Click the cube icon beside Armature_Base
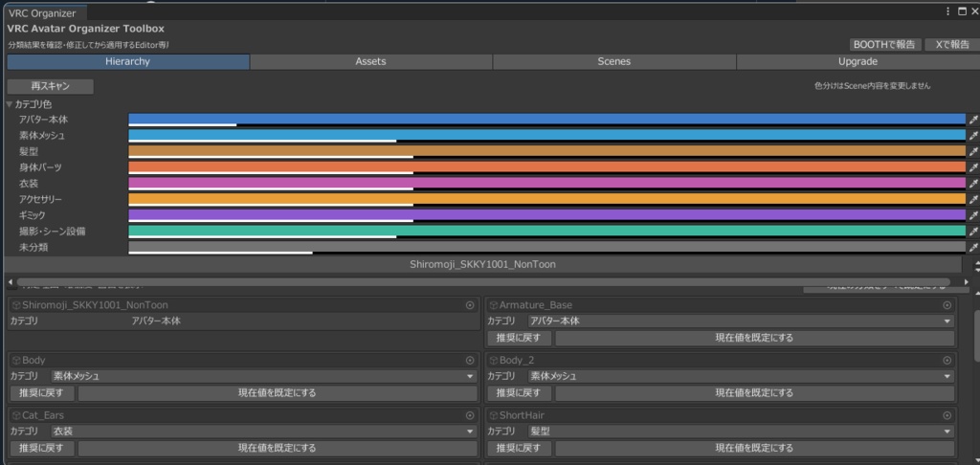The width and height of the screenshot is (980, 465). click(493, 305)
